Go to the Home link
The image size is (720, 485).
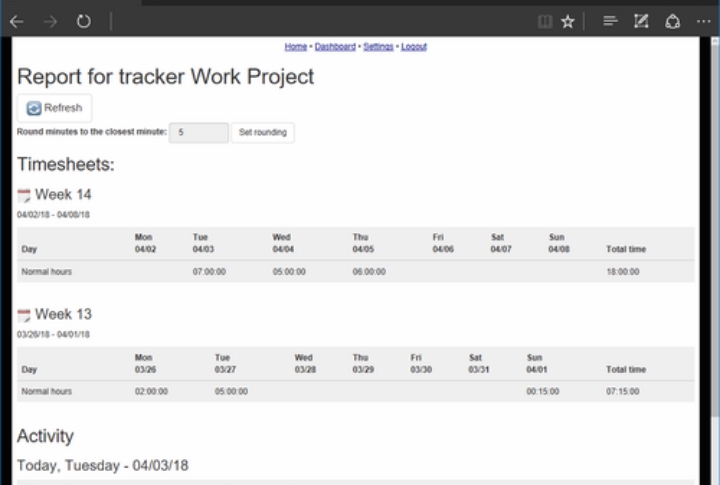pos(295,47)
